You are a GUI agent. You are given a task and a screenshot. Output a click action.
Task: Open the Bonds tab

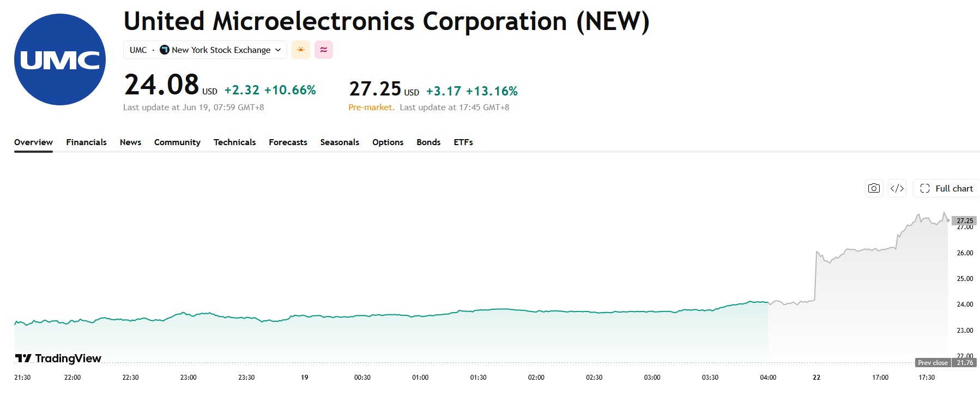coord(428,142)
